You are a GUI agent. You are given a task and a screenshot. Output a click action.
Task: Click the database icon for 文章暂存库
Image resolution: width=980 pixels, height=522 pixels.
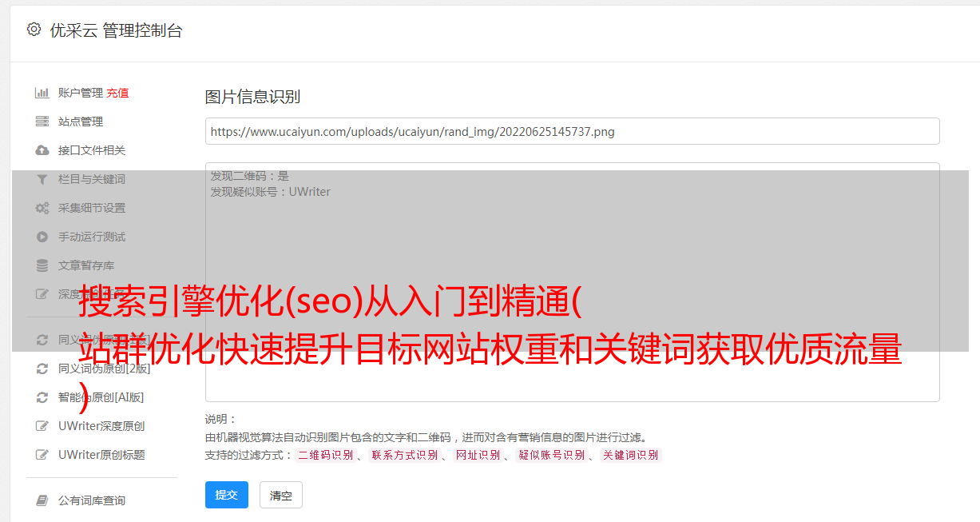[42, 265]
